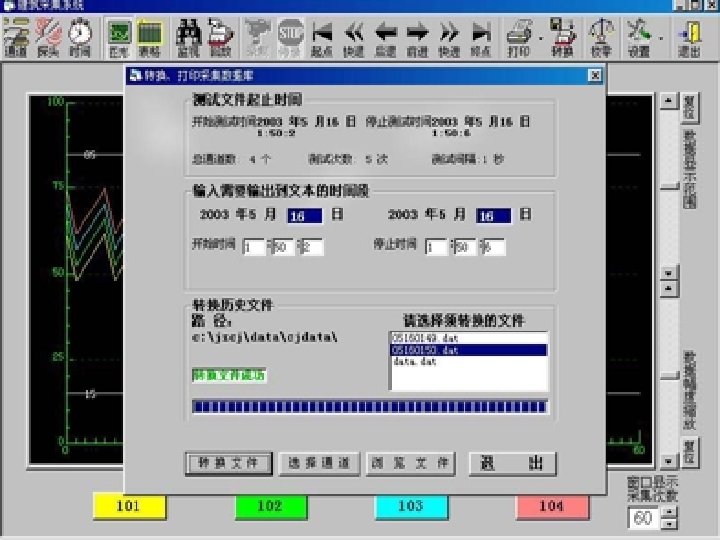Click the 浏览文件 button
This screenshot has height=540, width=720.
(410, 463)
